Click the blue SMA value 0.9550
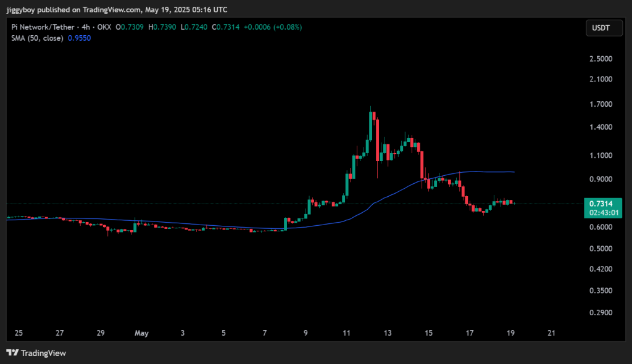632x364 pixels. point(87,38)
